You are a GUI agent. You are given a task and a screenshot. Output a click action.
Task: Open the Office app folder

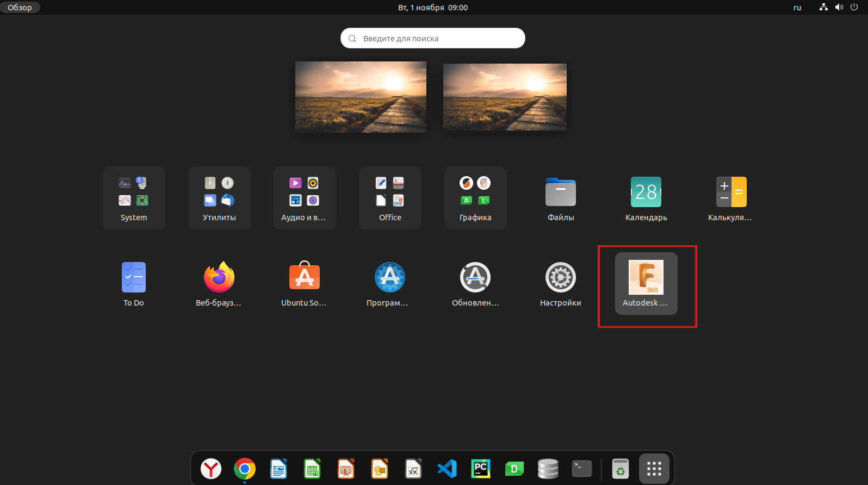click(390, 198)
